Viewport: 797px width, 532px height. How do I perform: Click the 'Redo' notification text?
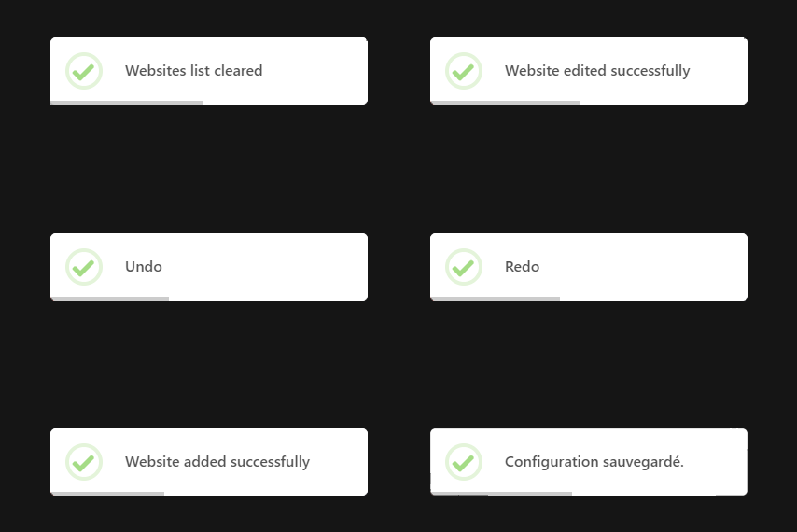click(x=523, y=267)
